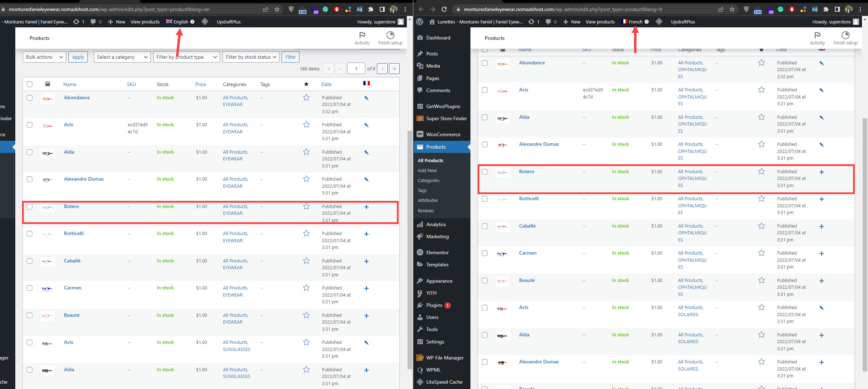Open the Activity flag icon in right panel
The width and height of the screenshot is (868, 389).
(817, 35)
